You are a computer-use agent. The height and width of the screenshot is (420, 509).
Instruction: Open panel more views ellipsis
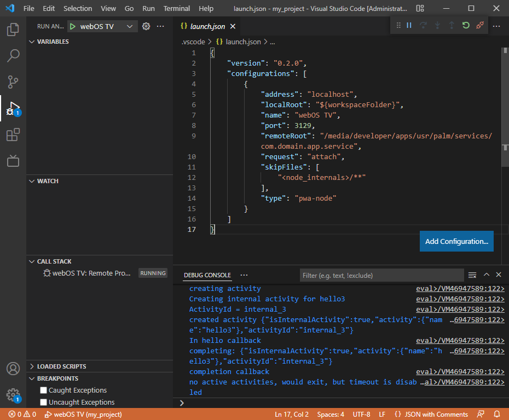point(244,275)
